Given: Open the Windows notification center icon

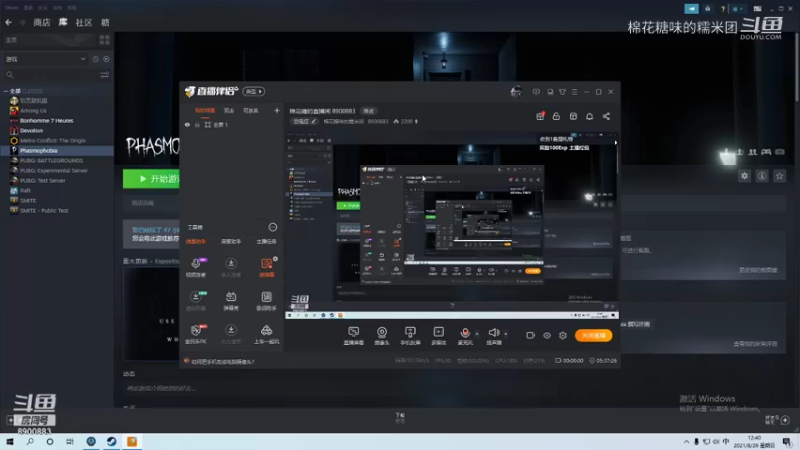Looking at the screenshot, I should pyautogui.click(x=788, y=442).
